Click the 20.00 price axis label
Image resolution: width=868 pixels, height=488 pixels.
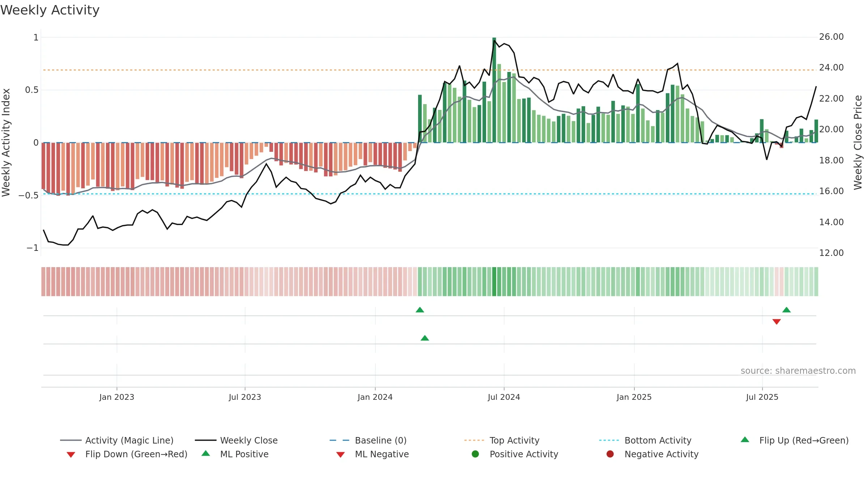[831, 129]
